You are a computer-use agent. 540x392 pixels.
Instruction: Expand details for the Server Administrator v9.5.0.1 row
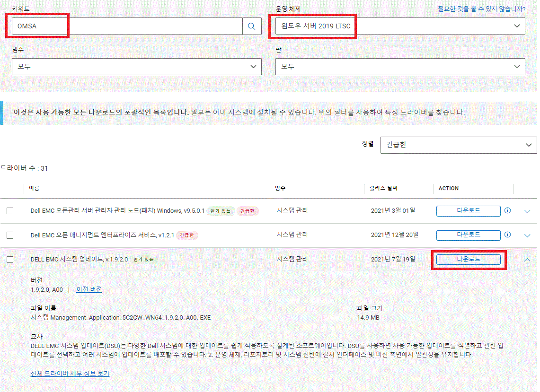(x=527, y=211)
